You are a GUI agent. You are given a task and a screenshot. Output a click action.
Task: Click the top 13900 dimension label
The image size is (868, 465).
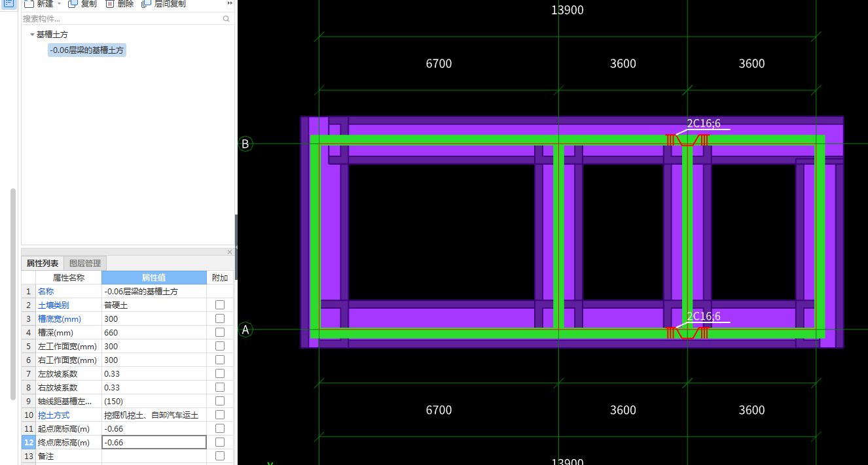(567, 10)
